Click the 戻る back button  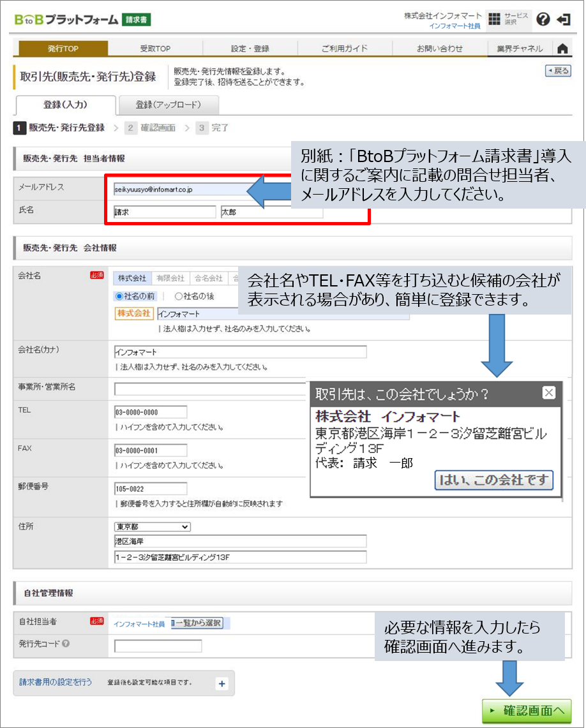tap(558, 71)
